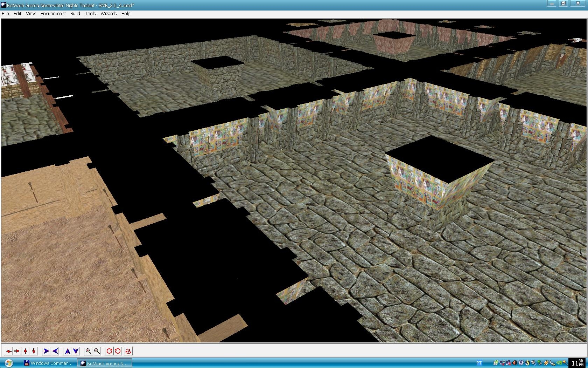Viewport: 588px width, 368px height.
Task: Zoom out with the minus magnifier
Action: pos(97,351)
